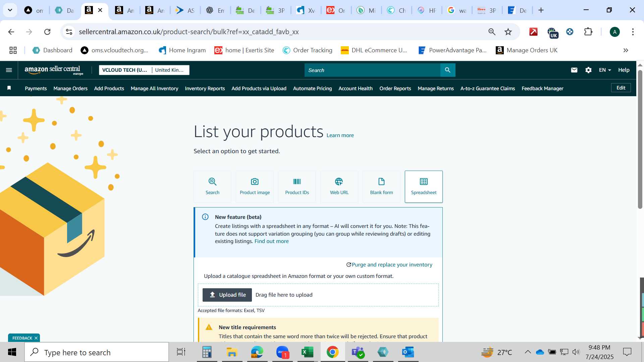Click the Edit button in nav bar
Image resolution: width=644 pixels, height=362 pixels.
click(x=621, y=88)
